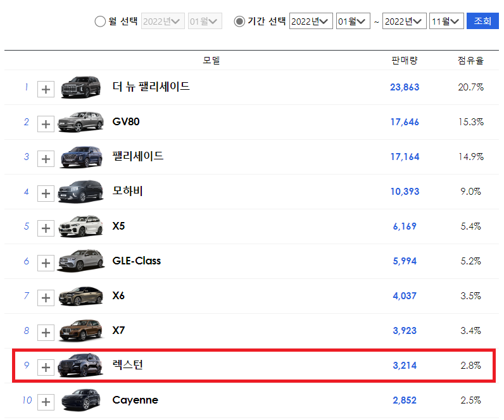Click the GV80 car thumbnail

tap(80, 121)
